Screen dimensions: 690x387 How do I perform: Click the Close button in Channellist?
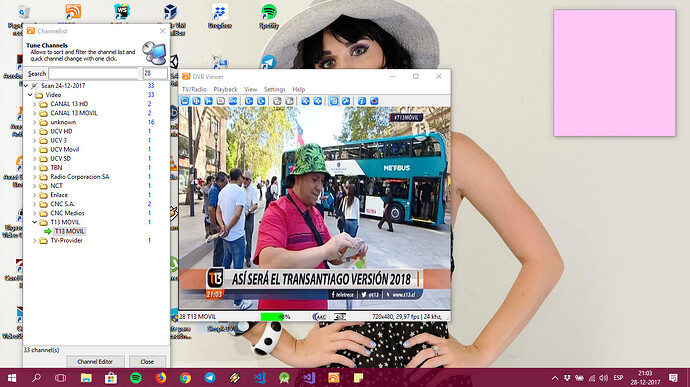[147, 361]
